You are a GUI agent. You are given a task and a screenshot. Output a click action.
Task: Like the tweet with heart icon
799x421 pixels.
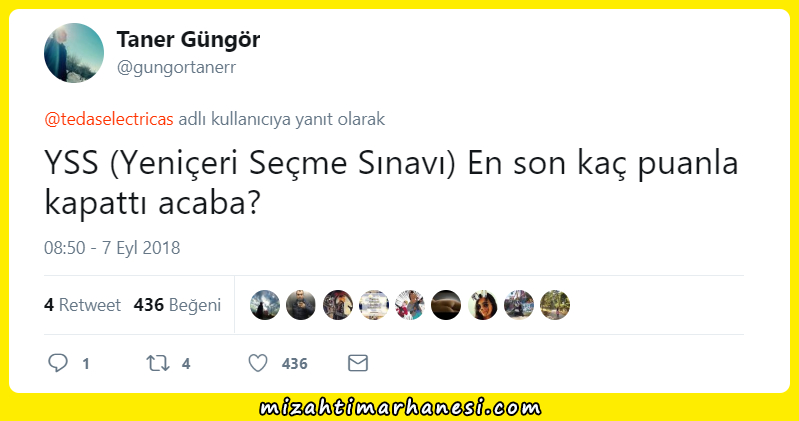pyautogui.click(x=258, y=363)
